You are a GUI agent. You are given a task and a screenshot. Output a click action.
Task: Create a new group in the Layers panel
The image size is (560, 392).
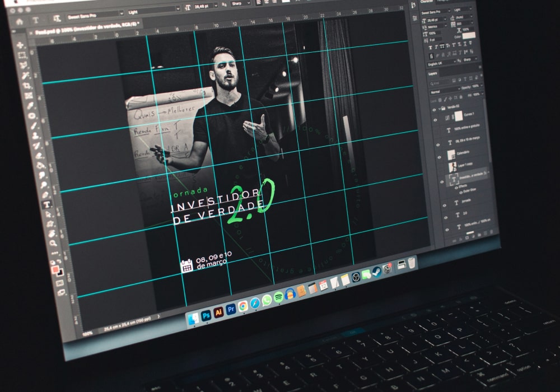click(x=479, y=236)
